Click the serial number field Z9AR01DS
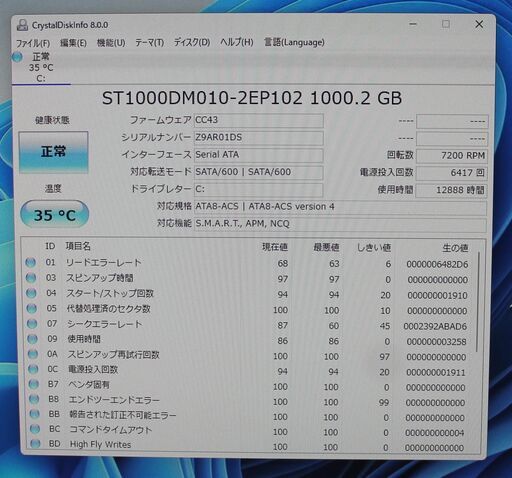The image size is (512, 478). 259,138
